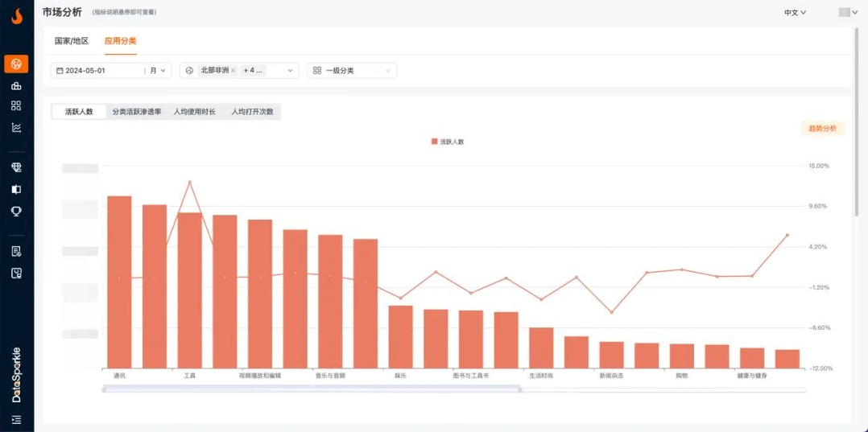Image resolution: width=868 pixels, height=432 pixels.
Task: Toggle the 活跃人数 legend series
Action: tap(447, 142)
